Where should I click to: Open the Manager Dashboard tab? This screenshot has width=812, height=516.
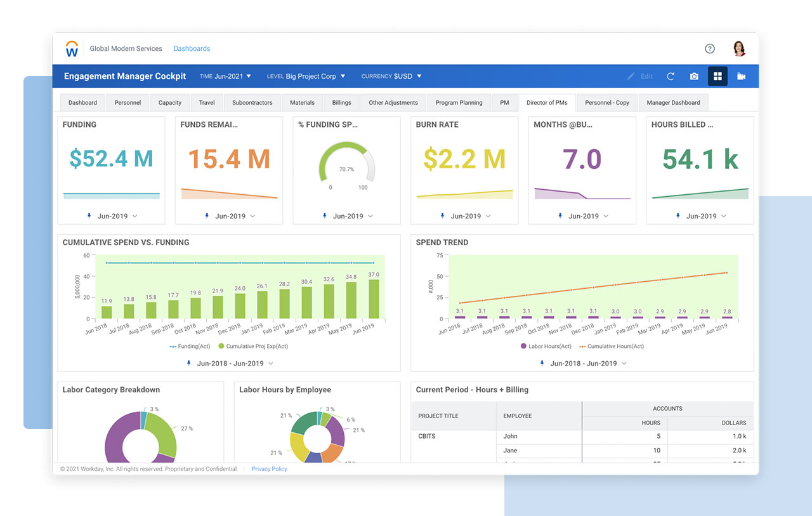(x=673, y=103)
